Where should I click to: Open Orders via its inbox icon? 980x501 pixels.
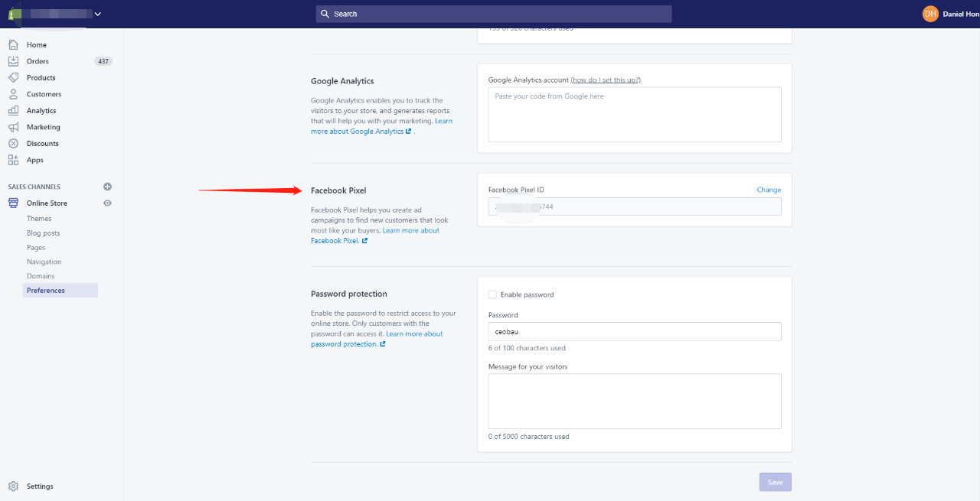[13, 61]
